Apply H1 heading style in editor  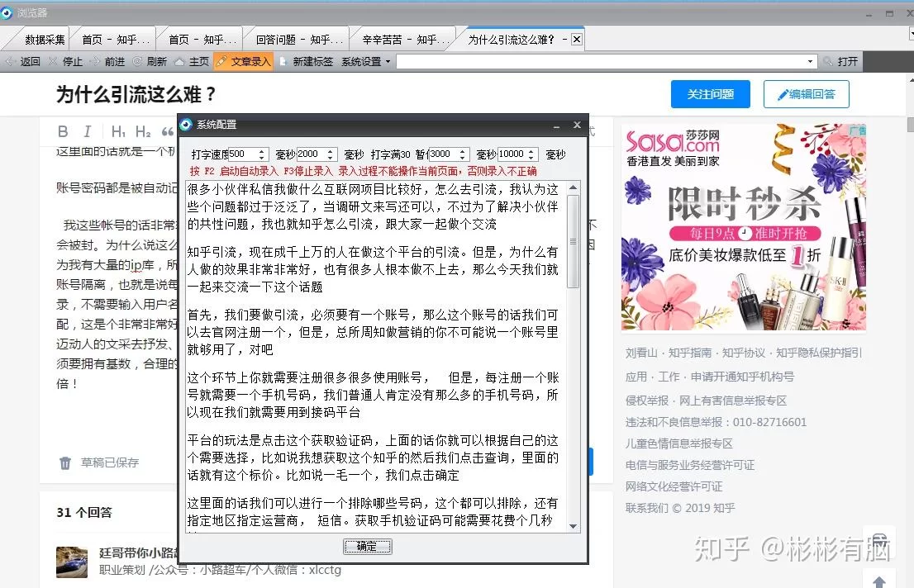[x=118, y=132]
